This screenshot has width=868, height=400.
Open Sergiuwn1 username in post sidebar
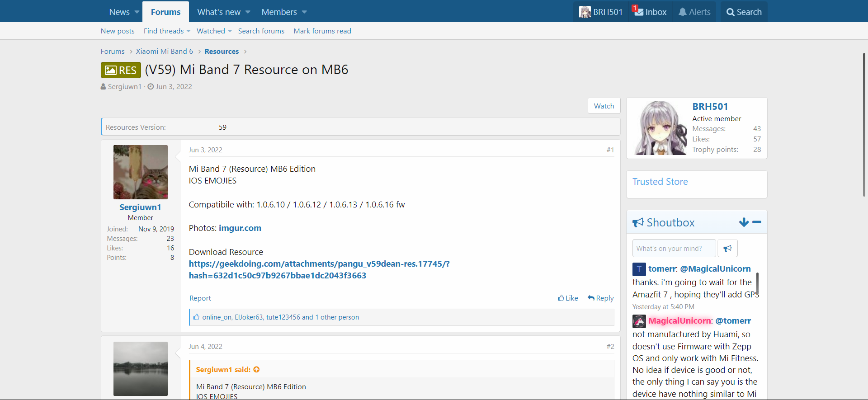(140, 207)
